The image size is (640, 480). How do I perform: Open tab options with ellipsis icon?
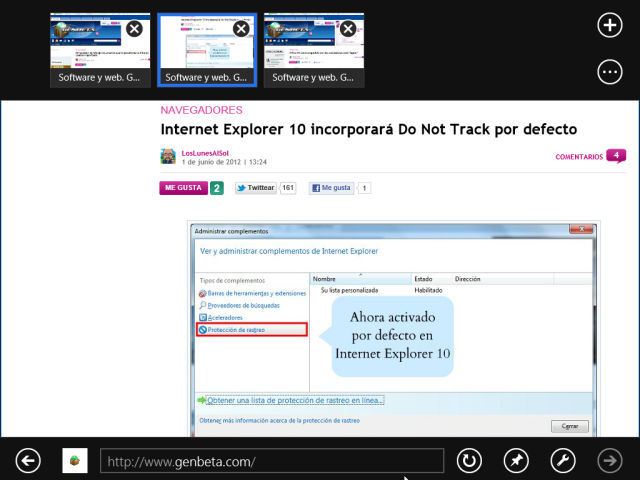(x=610, y=72)
